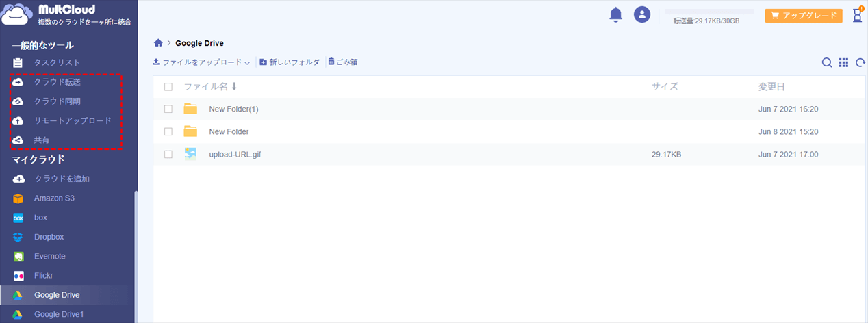The width and height of the screenshot is (868, 323).
Task: Select Flickr in the sidebar
Action: tap(44, 275)
